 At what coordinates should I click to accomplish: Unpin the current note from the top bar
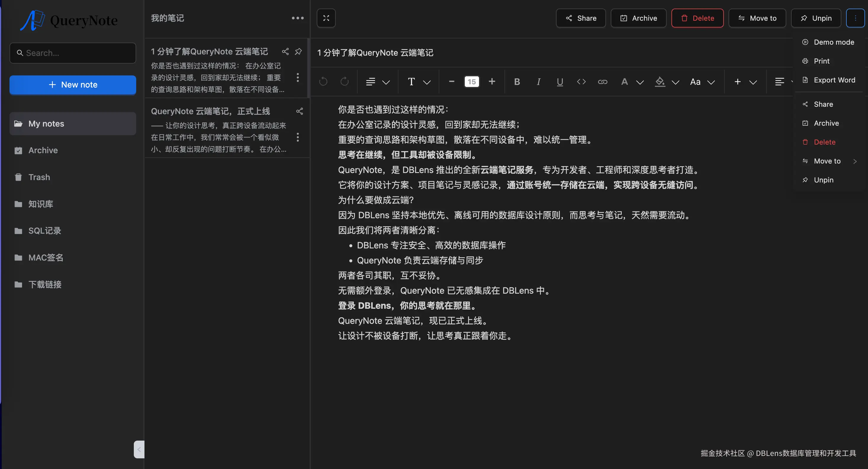[816, 18]
